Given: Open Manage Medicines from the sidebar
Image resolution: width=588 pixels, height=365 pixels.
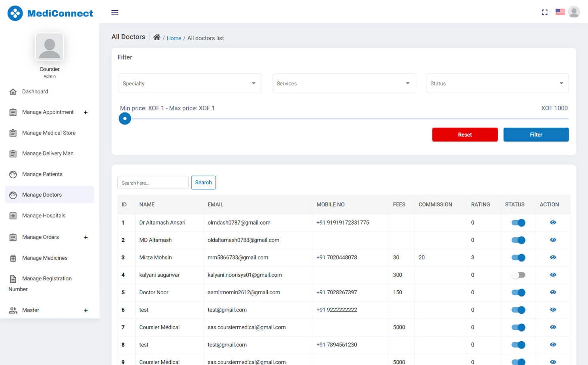Looking at the screenshot, I should click(45, 258).
